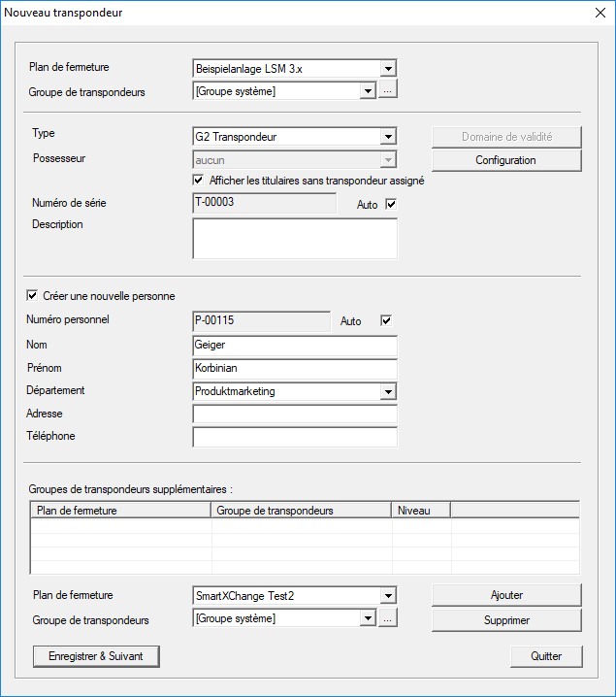This screenshot has height=697, width=616.
Task: Close the Nouveau transpondeur dialog
Action: tap(598, 13)
